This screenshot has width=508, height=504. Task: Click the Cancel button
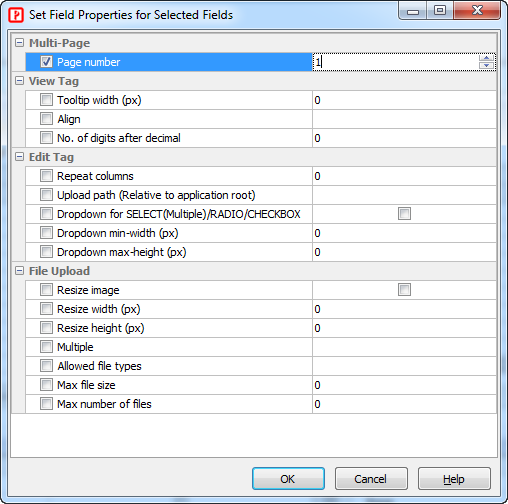(371, 479)
